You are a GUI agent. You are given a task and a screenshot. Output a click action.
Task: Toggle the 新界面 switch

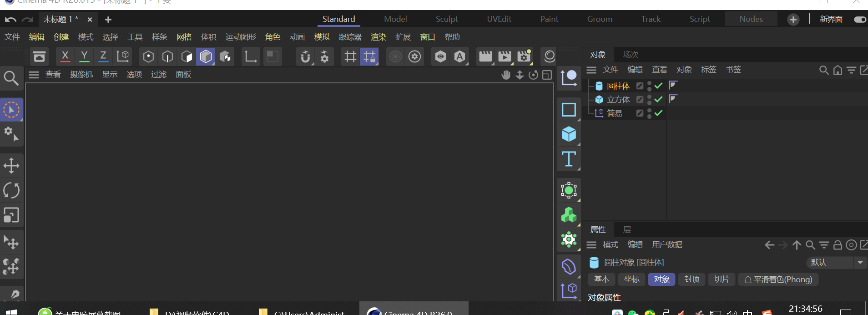(x=860, y=20)
